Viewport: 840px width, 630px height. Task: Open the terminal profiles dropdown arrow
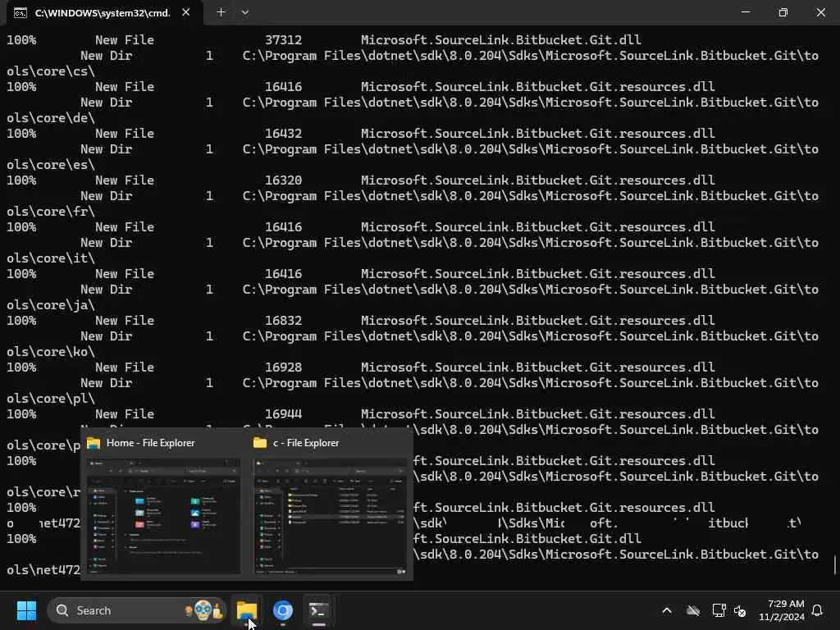coord(244,11)
